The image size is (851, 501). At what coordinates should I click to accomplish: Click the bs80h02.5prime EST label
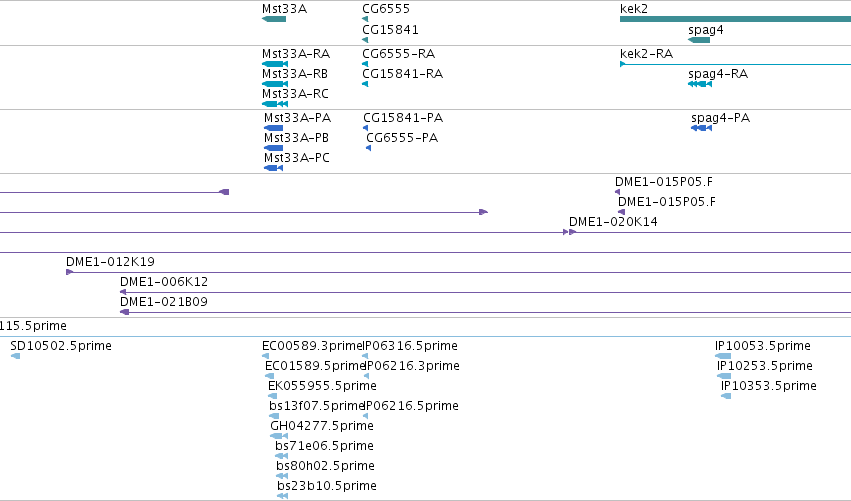click(326, 466)
